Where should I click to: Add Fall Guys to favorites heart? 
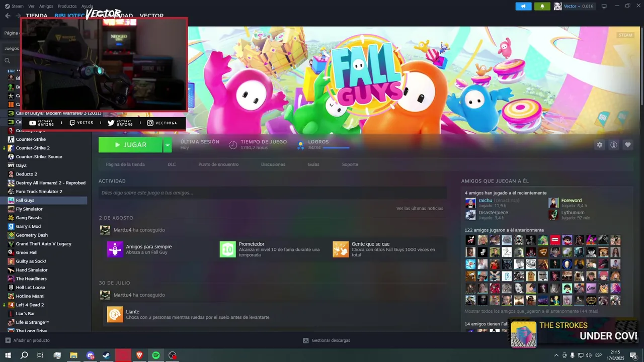628,145
